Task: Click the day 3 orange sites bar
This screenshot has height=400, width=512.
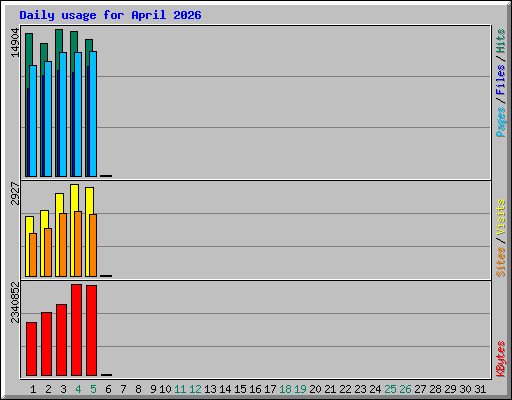Action: pos(63,245)
